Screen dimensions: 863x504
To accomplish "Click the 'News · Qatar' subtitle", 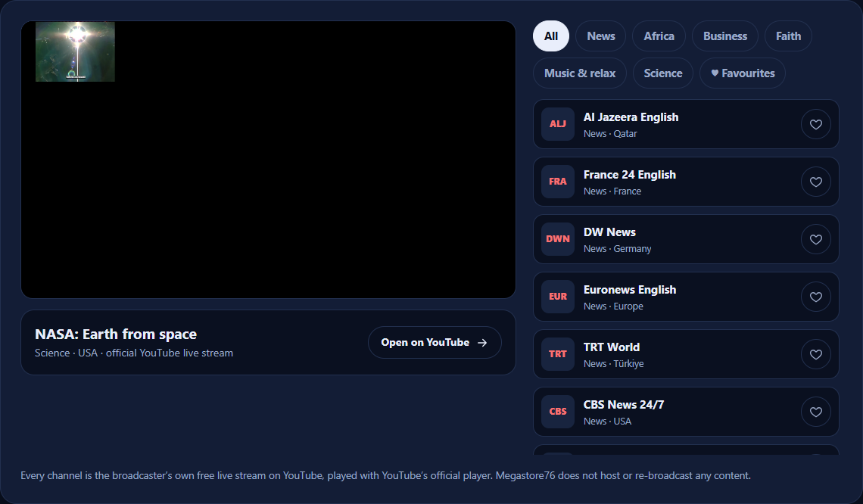I will pyautogui.click(x=610, y=134).
